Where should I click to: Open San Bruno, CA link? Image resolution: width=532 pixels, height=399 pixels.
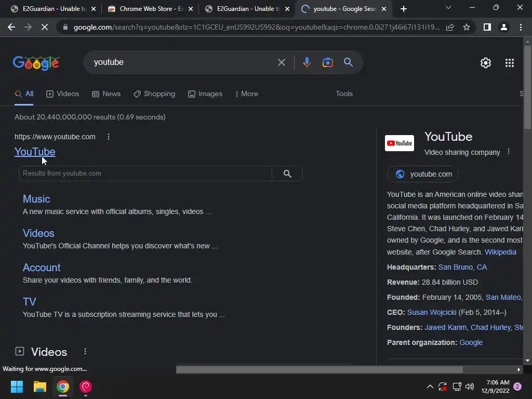click(462, 267)
